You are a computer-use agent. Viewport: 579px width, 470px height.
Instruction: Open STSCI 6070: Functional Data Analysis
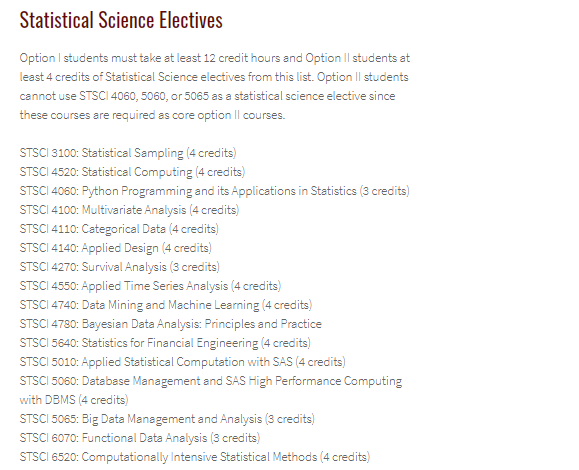tap(140, 438)
